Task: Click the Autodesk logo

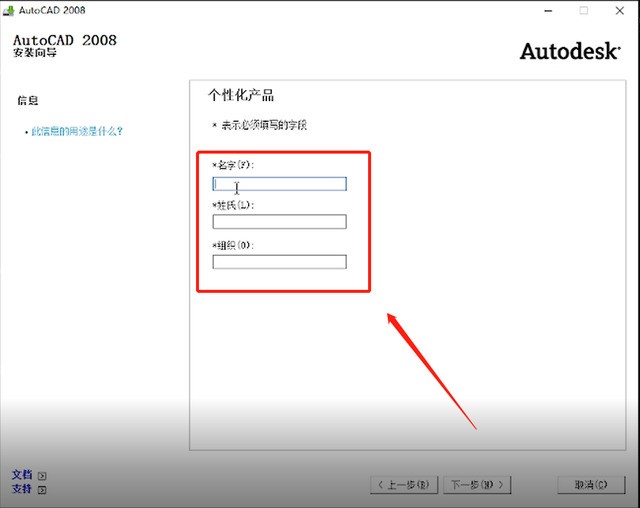Action: coord(570,51)
